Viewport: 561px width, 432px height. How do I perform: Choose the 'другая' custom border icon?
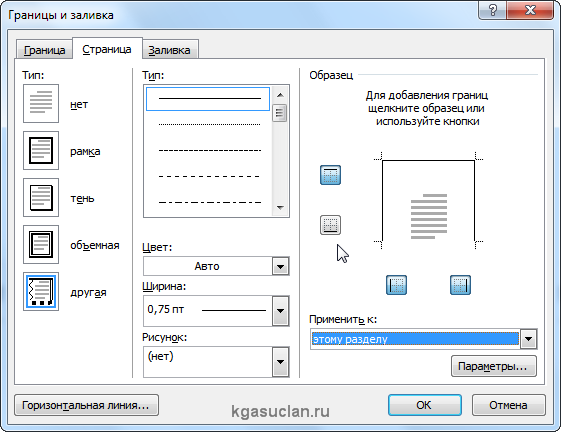pyautogui.click(x=41, y=291)
